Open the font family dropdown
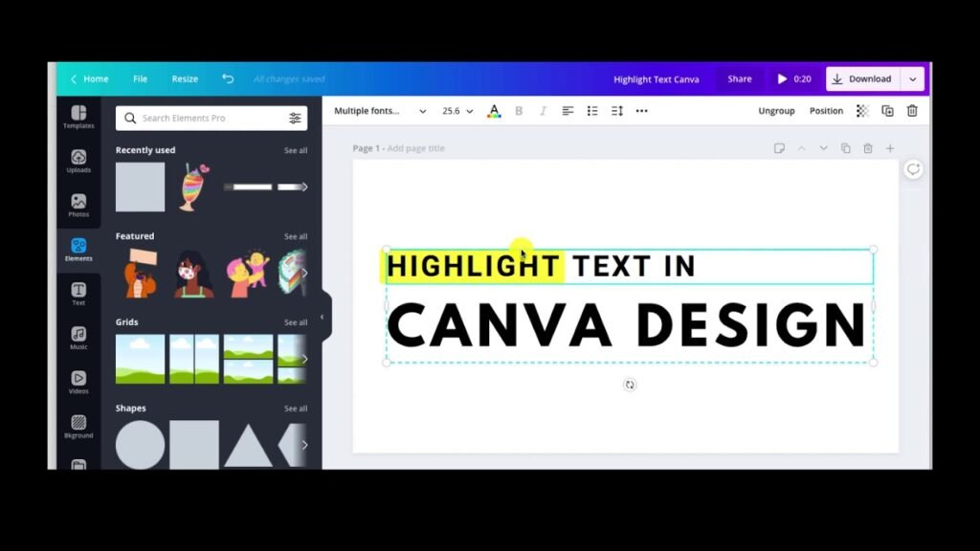The image size is (980, 551). tap(379, 111)
